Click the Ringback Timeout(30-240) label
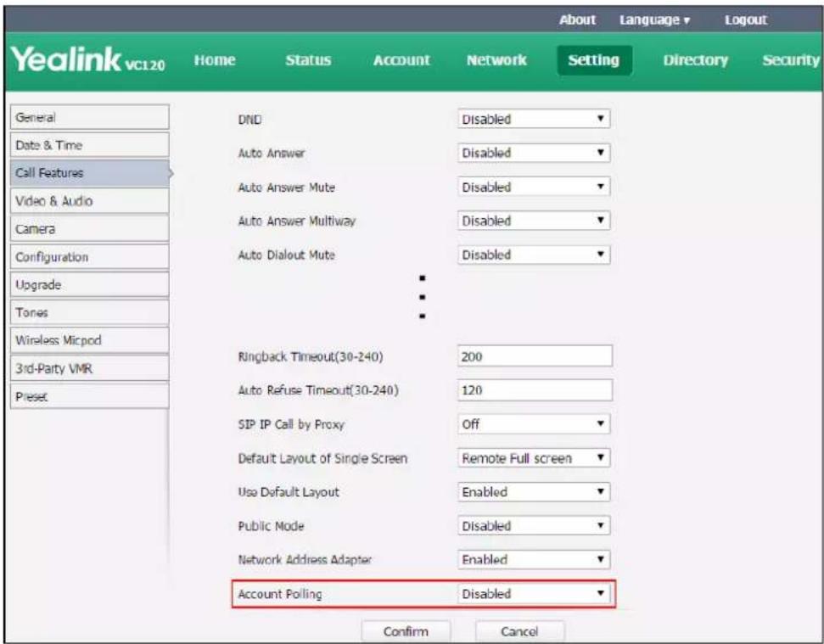The image size is (824, 644). click(311, 356)
